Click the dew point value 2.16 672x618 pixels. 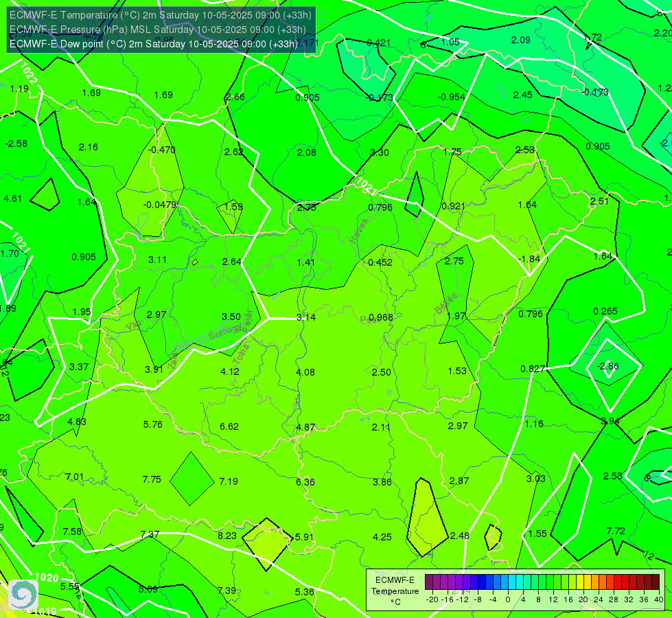tap(89, 147)
